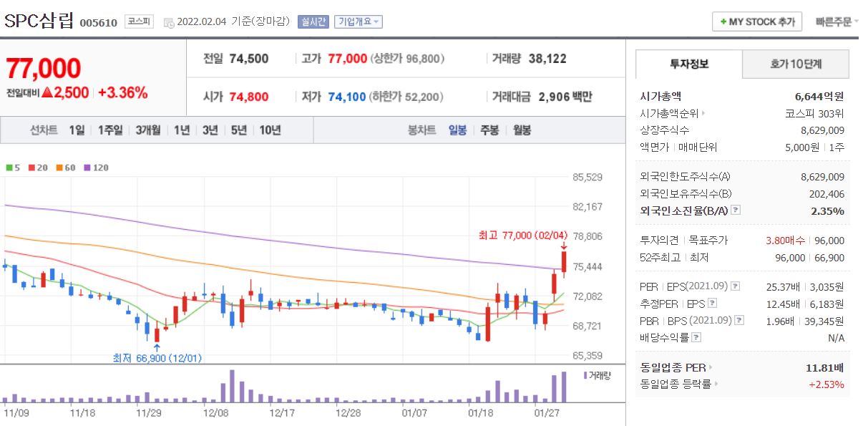Add stock with MY STOCK 추가 button
The image size is (868, 426).
point(757,22)
